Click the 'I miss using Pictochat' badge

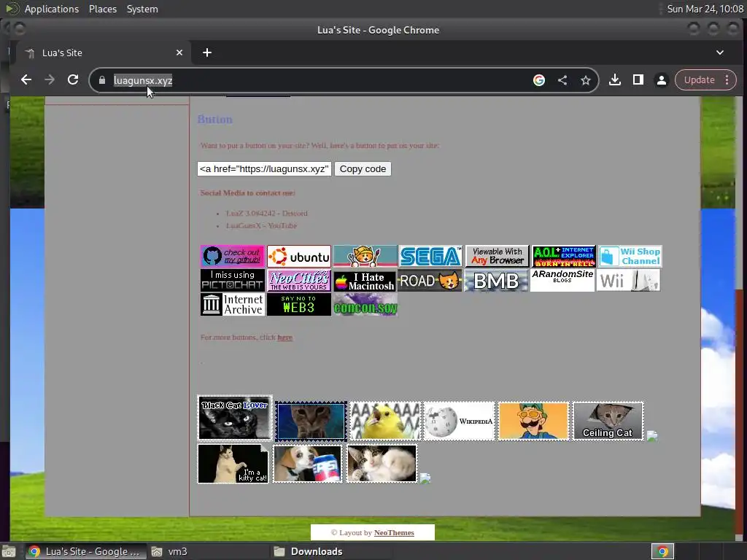pos(233,280)
